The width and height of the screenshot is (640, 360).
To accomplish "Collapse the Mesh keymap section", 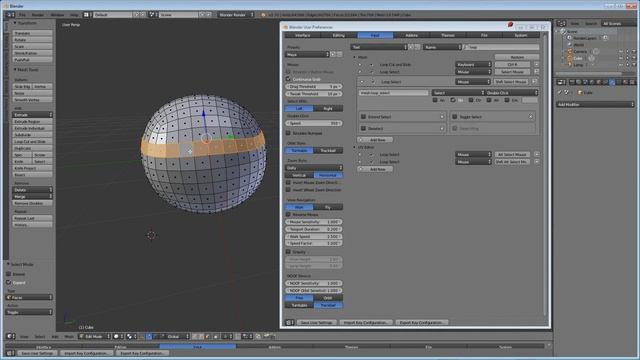I will 354,57.
